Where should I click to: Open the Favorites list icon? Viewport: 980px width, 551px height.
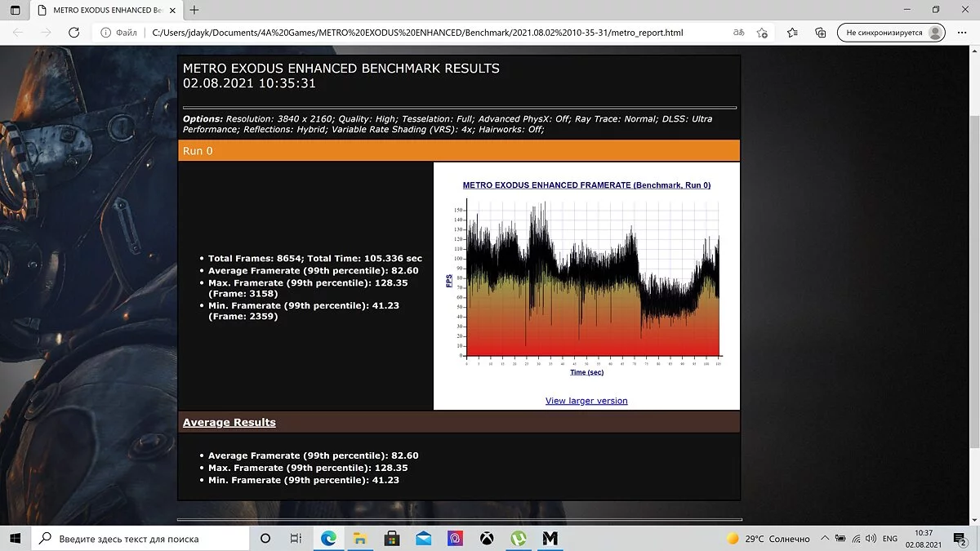[x=792, y=33]
